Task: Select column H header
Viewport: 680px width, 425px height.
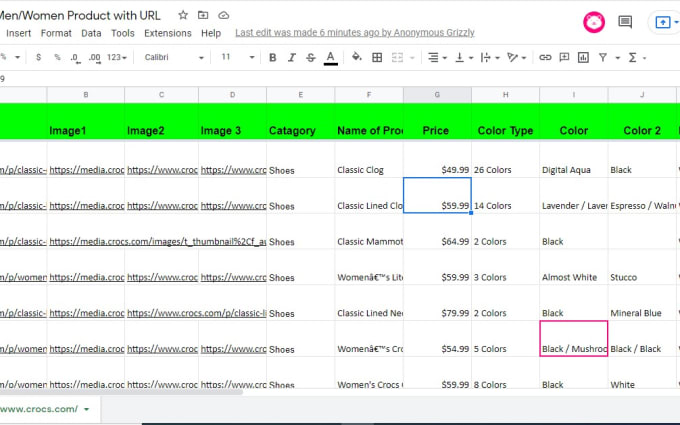Action: pyautogui.click(x=506, y=95)
